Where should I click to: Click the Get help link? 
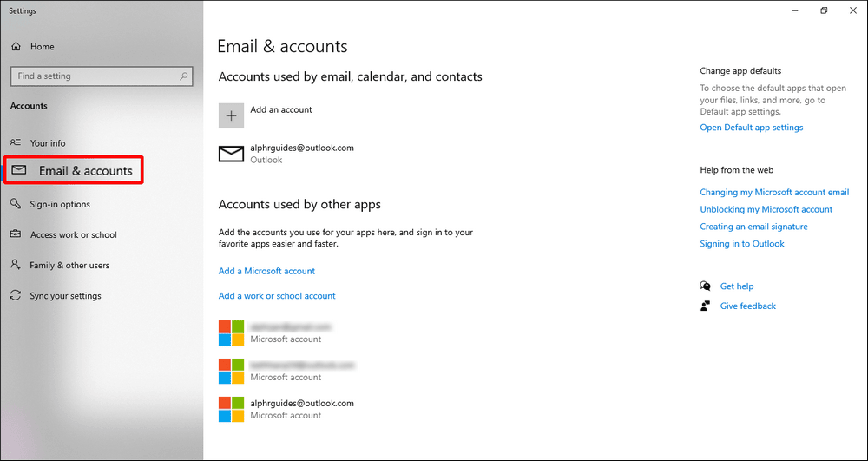[737, 286]
